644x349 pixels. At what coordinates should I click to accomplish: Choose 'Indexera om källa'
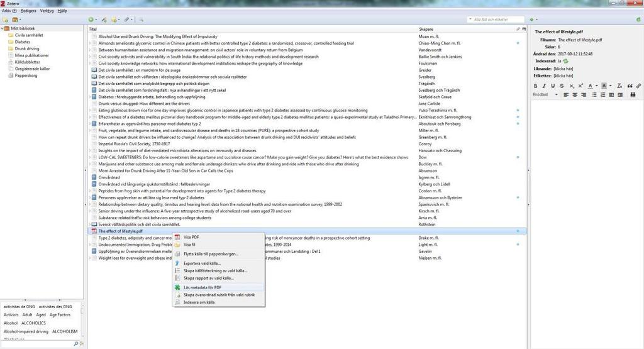click(x=218, y=302)
